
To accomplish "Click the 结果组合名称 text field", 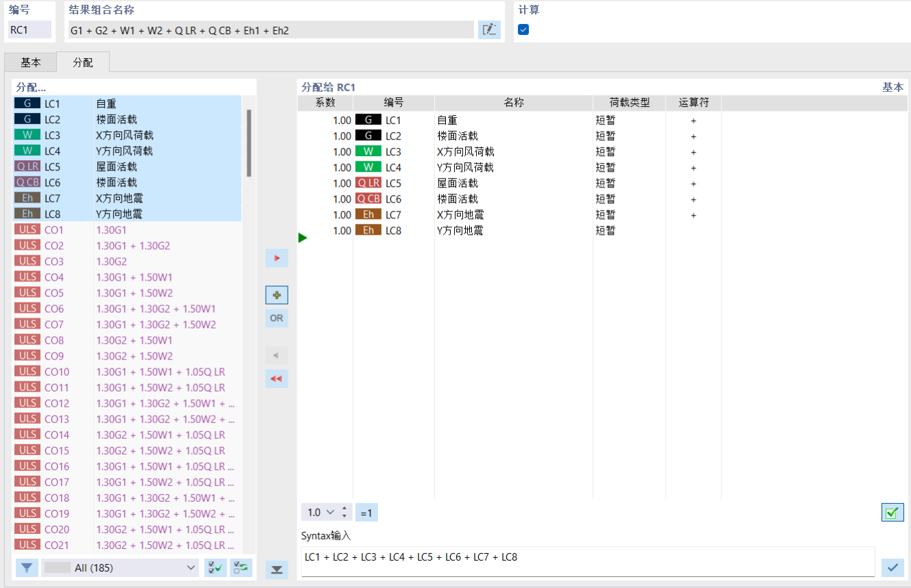I will coord(271,29).
